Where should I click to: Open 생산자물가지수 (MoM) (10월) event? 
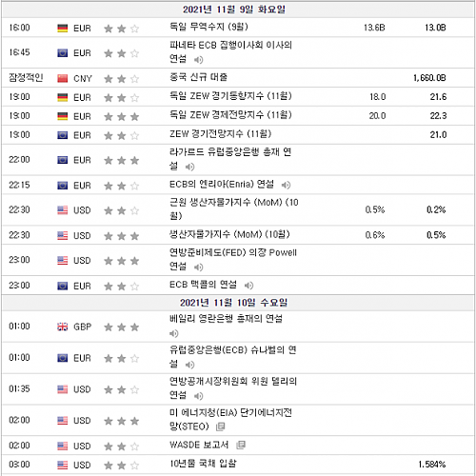click(x=229, y=234)
